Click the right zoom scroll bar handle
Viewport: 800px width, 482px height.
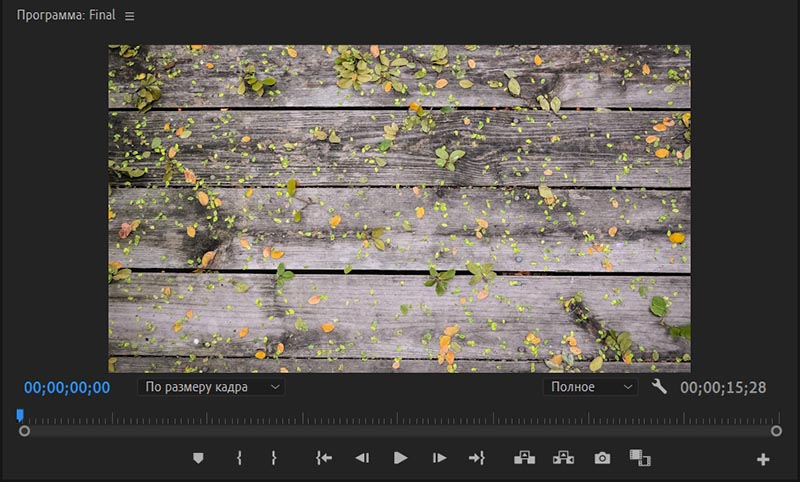tap(776, 432)
